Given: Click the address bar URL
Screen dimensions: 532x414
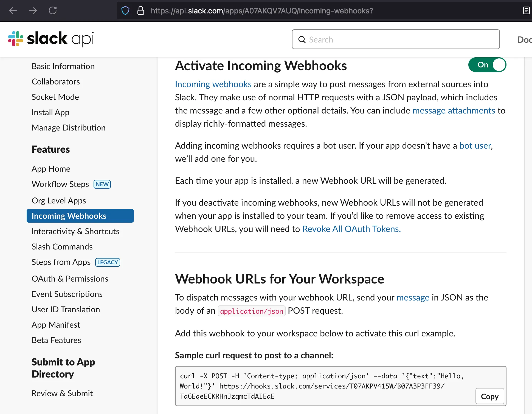Looking at the screenshot, I should click(262, 11).
